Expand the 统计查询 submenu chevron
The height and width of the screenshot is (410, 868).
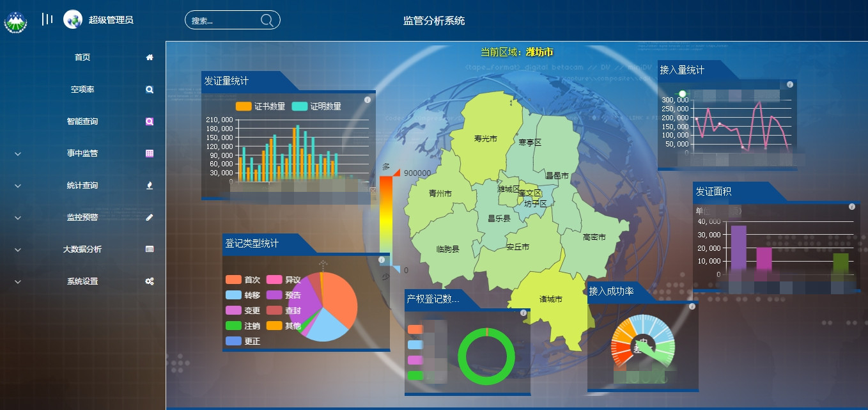pyautogui.click(x=18, y=185)
